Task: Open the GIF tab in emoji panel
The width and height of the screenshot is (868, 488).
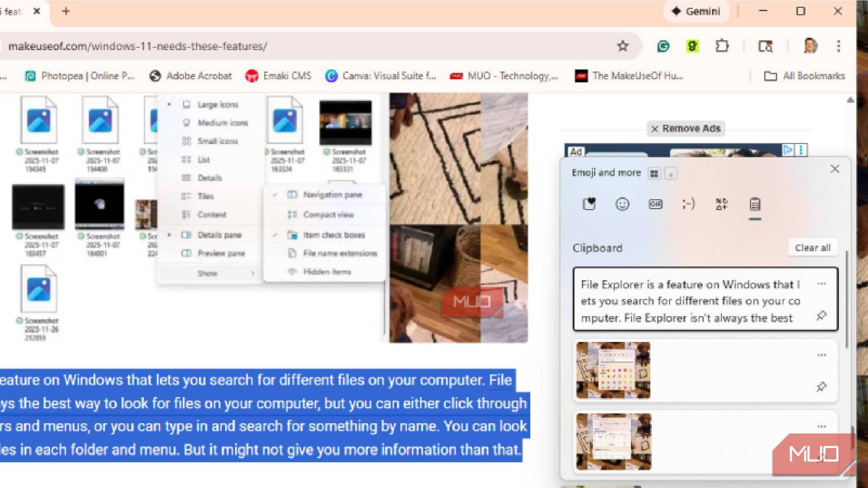Action: point(655,204)
